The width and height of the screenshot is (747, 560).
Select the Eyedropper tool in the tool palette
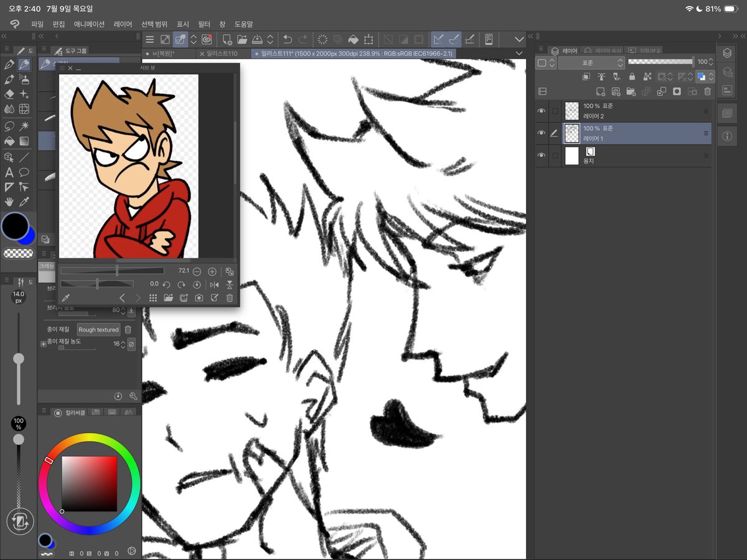pyautogui.click(x=24, y=202)
